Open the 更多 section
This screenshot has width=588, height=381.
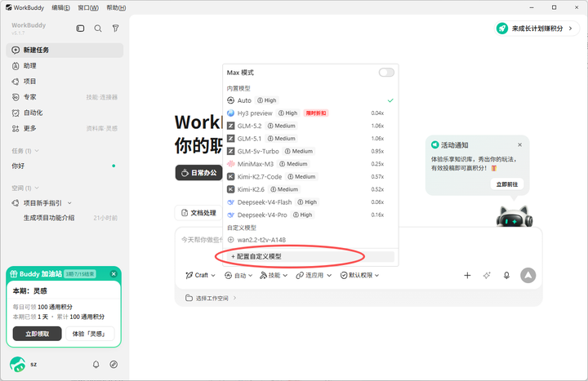pos(65,129)
